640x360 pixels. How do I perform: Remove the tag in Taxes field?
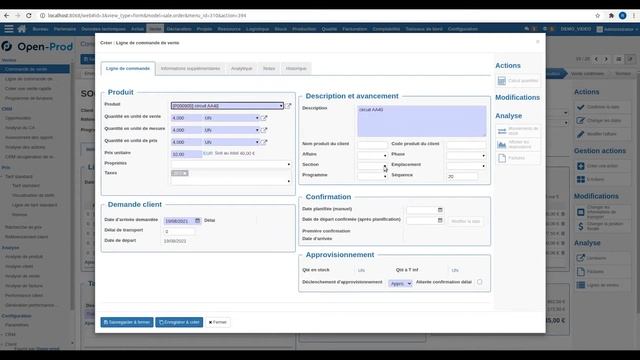click(x=185, y=173)
